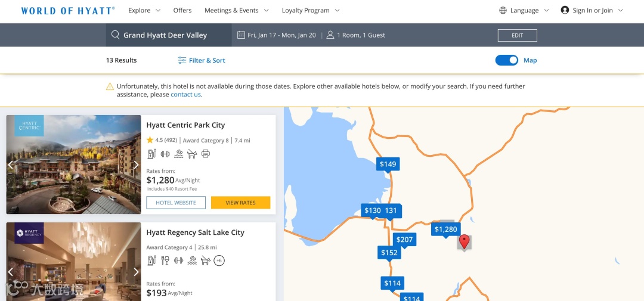The height and width of the screenshot is (301, 644).
Task: Select the $1,280 map price marker
Action: [445, 229]
